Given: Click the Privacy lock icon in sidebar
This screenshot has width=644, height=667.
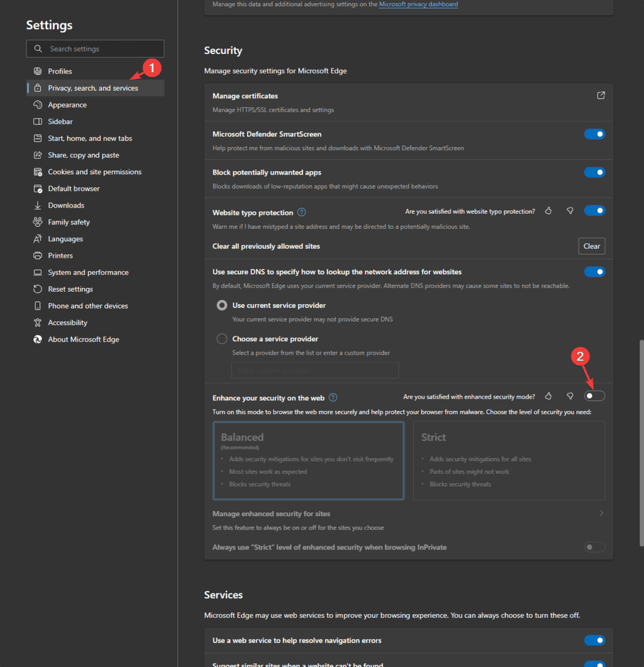Looking at the screenshot, I should point(38,88).
